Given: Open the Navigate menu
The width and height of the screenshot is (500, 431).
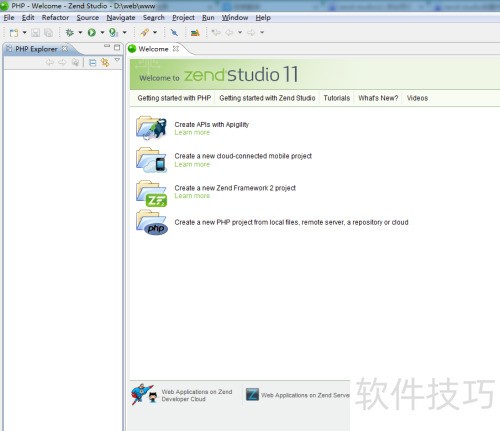Looking at the screenshot, I should point(121,18).
